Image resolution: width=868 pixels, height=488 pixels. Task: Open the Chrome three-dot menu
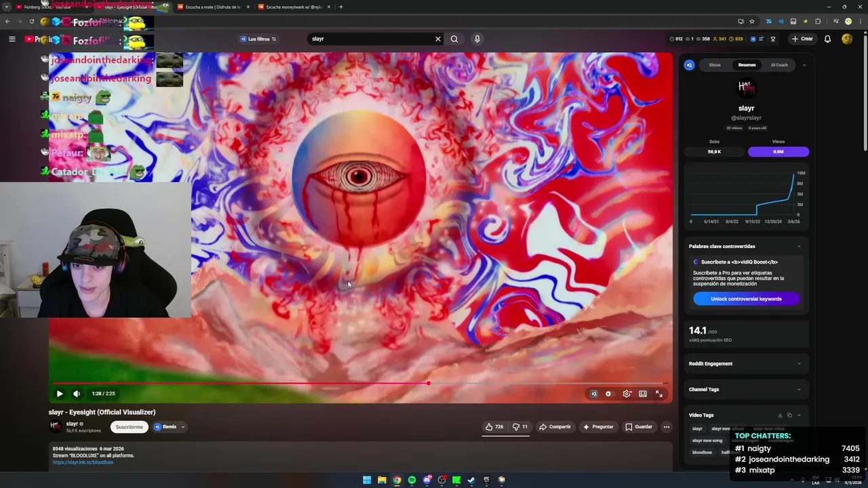coord(860,22)
